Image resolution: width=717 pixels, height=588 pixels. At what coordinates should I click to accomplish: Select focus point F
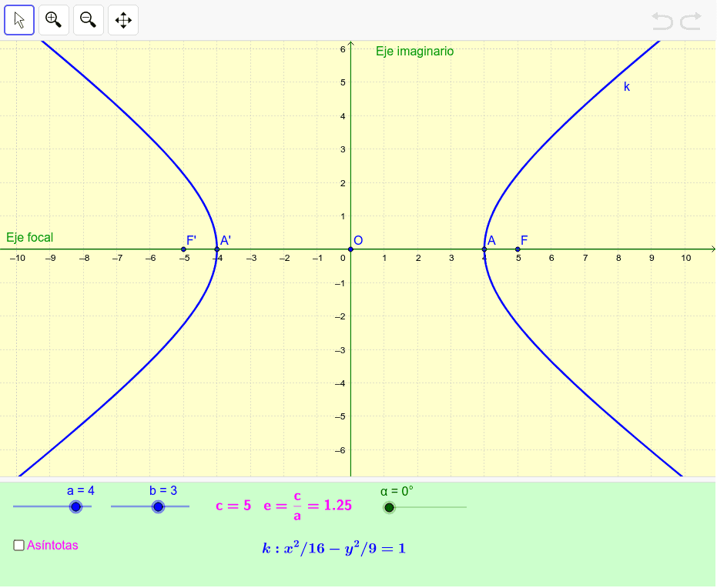518,249
